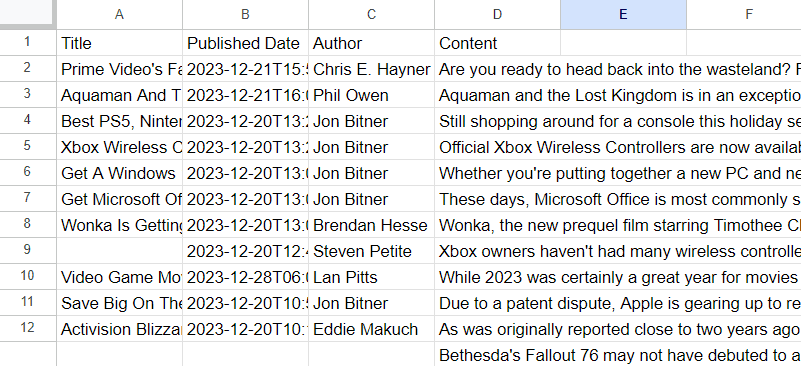The image size is (801, 366).
Task: Select column C header
Action: [x=371, y=14]
